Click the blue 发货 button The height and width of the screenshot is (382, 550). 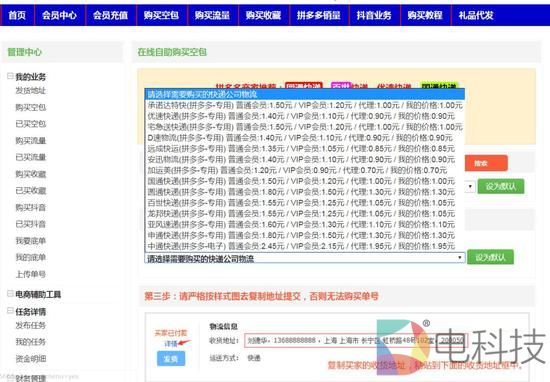(x=171, y=358)
